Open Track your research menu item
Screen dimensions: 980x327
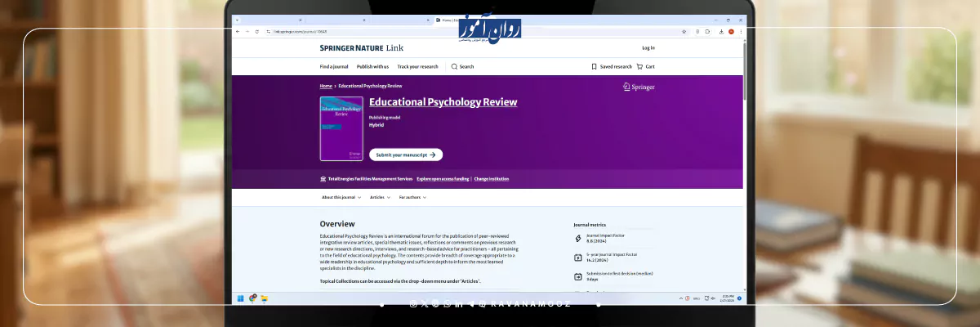tap(417, 66)
